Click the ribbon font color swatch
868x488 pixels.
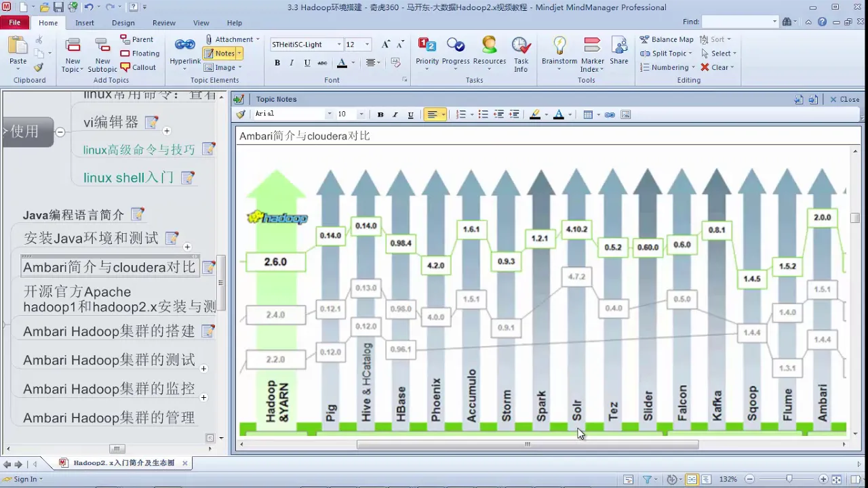tap(342, 63)
